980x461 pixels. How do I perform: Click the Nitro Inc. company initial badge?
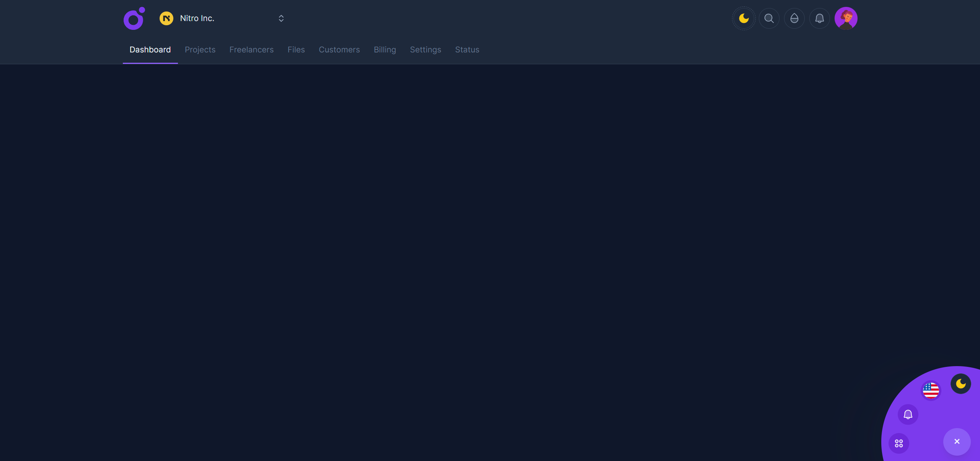click(166, 18)
